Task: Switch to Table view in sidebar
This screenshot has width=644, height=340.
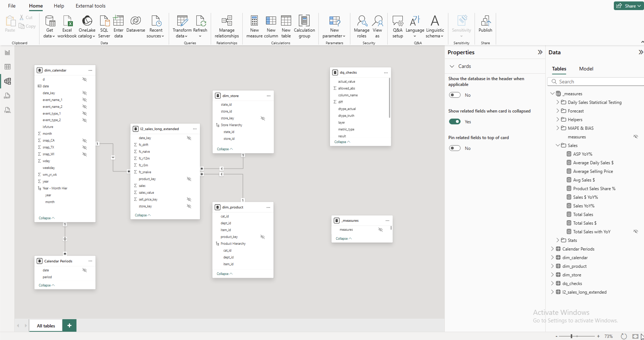Action: point(7,67)
